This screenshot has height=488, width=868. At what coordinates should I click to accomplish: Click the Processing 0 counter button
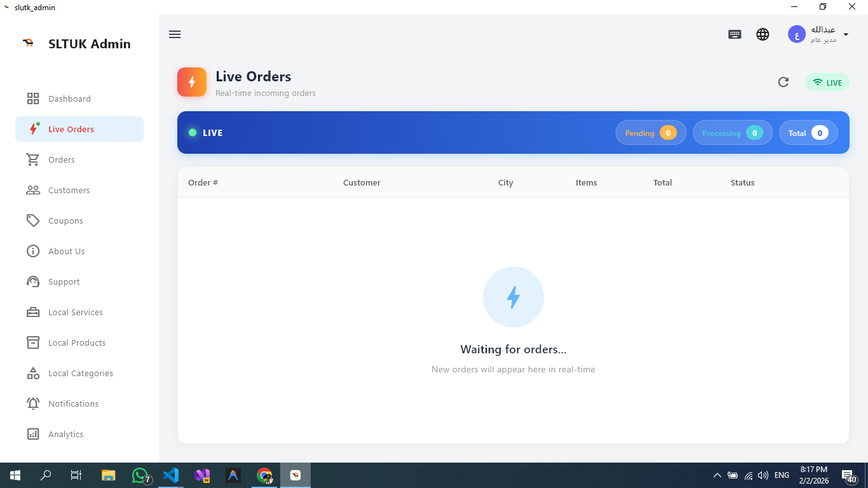tap(733, 132)
